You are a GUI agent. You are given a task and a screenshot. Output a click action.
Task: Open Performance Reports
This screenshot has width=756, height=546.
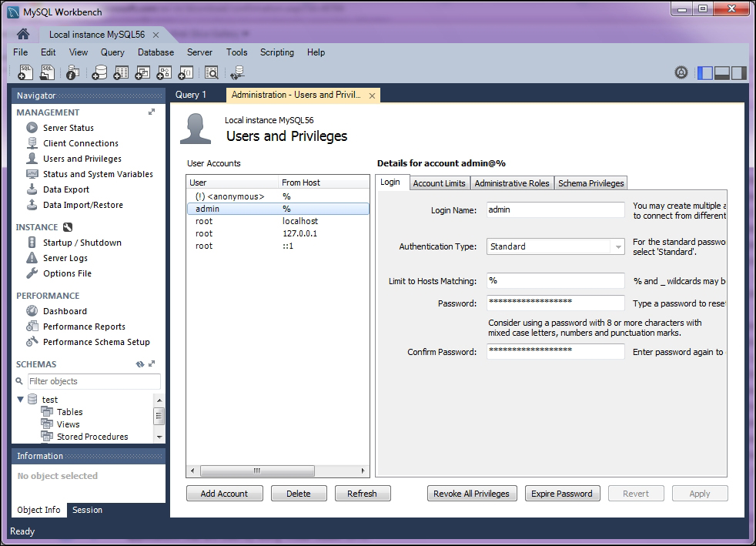pos(84,327)
